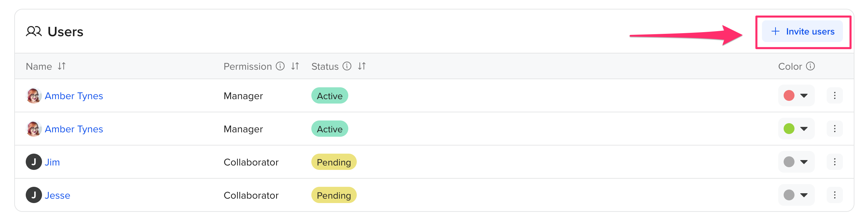Open info icon next to Color
The height and width of the screenshot is (222, 868).
[x=810, y=66]
